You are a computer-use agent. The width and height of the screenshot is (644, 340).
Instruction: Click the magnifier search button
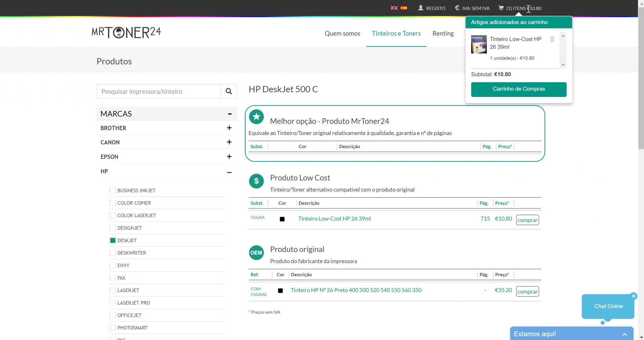click(229, 91)
